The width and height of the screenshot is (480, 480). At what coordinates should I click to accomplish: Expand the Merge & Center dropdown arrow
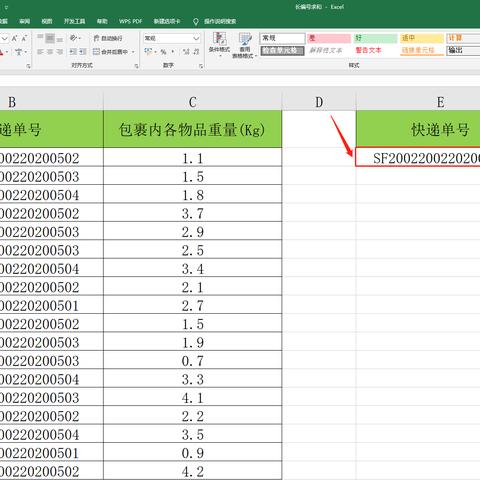coord(133,52)
